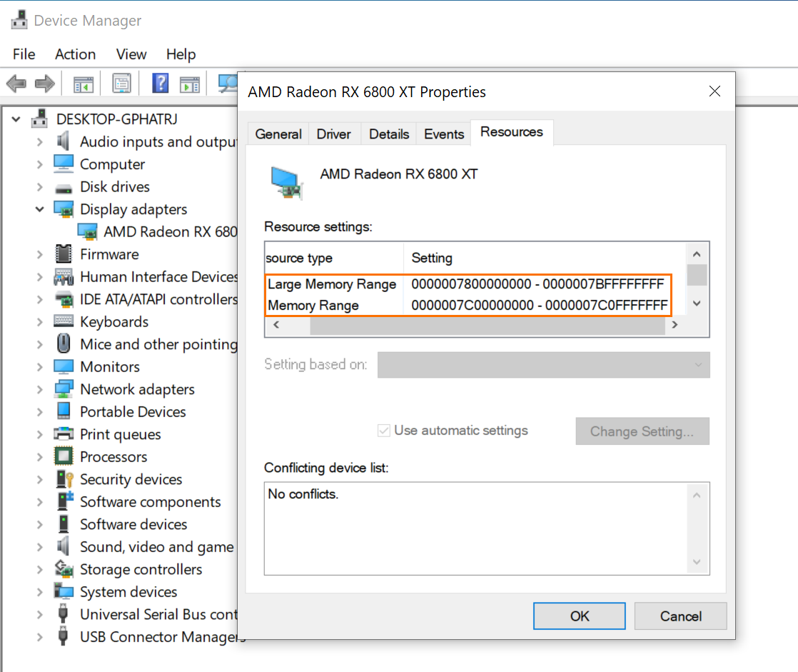Toggle the Use automatic settings checkbox
The image size is (798, 672).
384,431
